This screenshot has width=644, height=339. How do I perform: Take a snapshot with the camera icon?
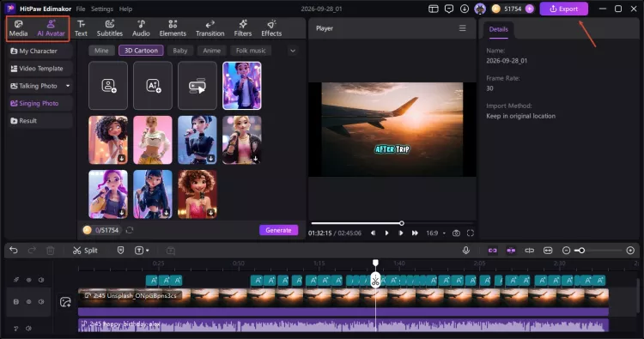456,233
